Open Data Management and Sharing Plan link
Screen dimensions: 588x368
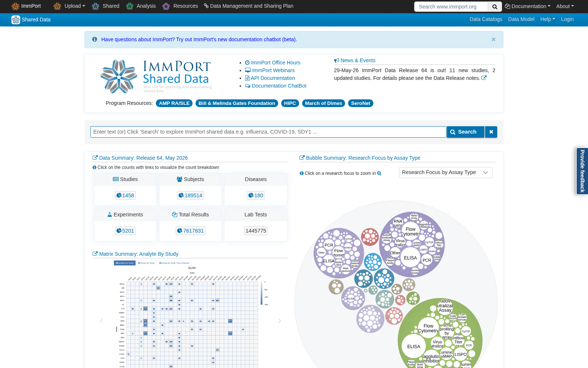click(x=248, y=6)
